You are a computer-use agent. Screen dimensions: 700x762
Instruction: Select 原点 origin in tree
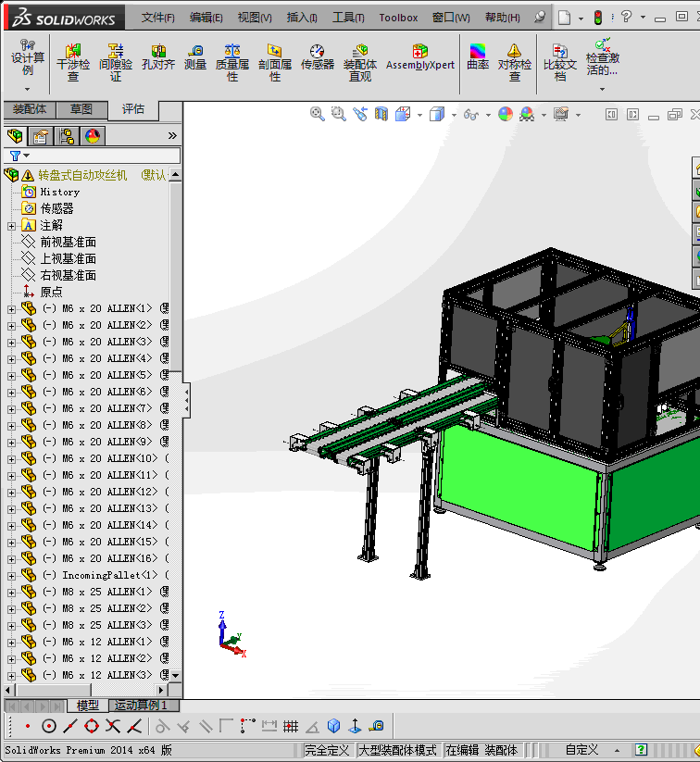51,292
